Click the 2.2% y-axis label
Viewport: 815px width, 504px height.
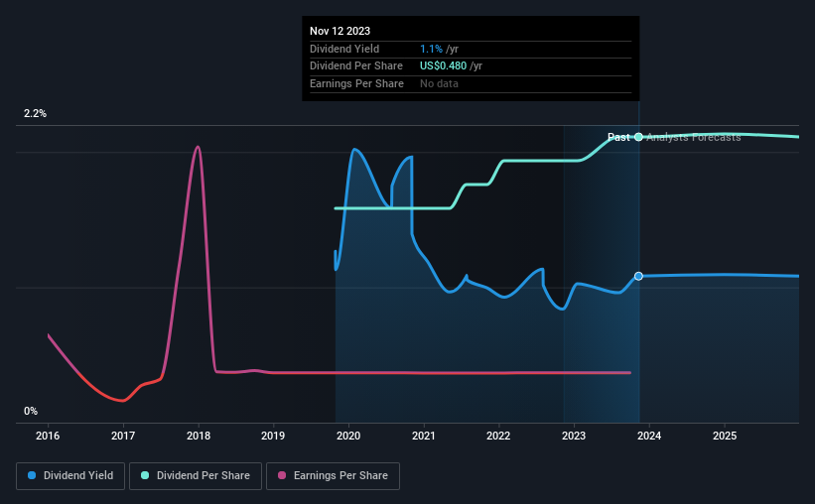point(35,114)
